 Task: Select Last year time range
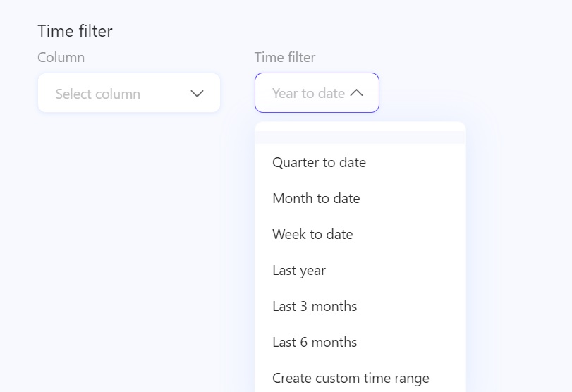point(299,270)
